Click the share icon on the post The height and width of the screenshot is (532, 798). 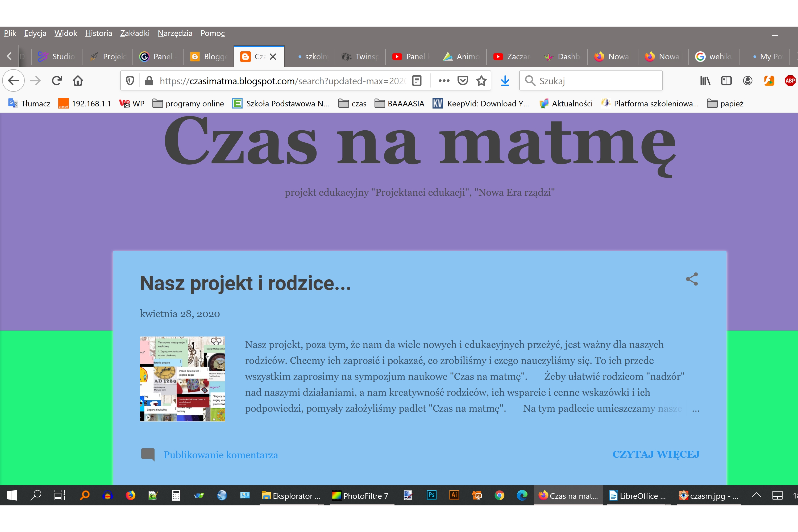click(x=691, y=279)
